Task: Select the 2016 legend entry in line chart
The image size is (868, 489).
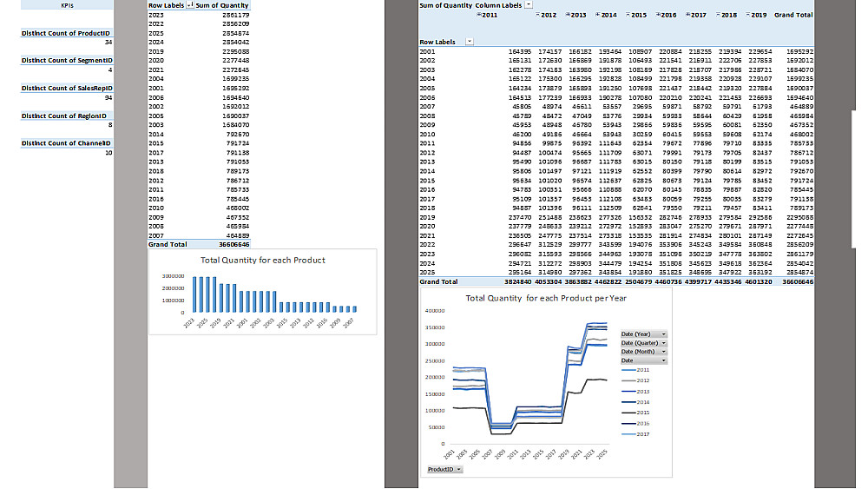Action: (635, 424)
